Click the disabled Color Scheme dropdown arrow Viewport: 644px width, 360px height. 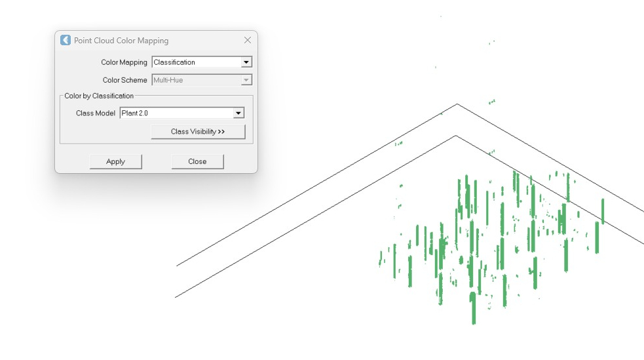(246, 80)
